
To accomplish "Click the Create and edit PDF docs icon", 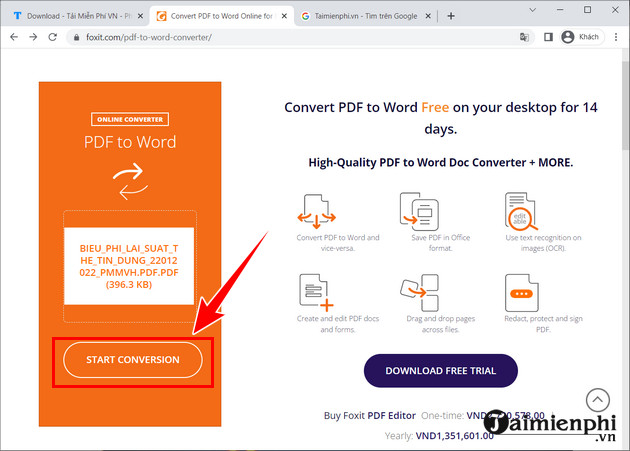I will (x=317, y=293).
